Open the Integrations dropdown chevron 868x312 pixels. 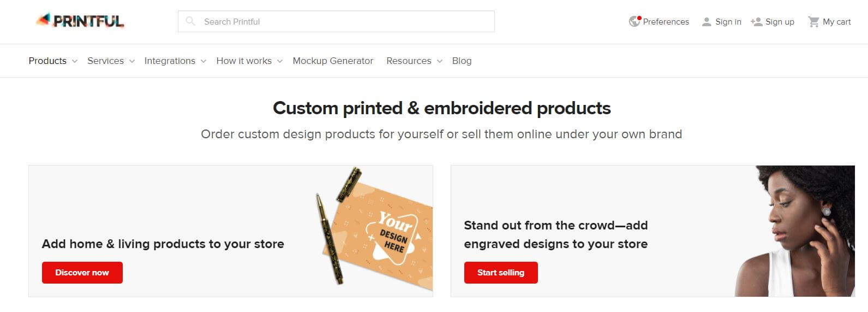pyautogui.click(x=203, y=61)
